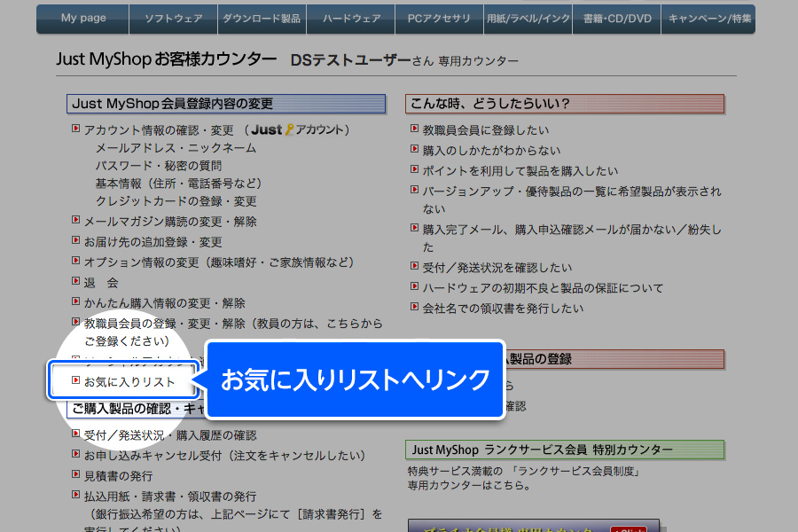Click red arrow icon beside お届け先の追加登録・変更
The height and width of the screenshot is (532, 798).
pyautogui.click(x=76, y=240)
